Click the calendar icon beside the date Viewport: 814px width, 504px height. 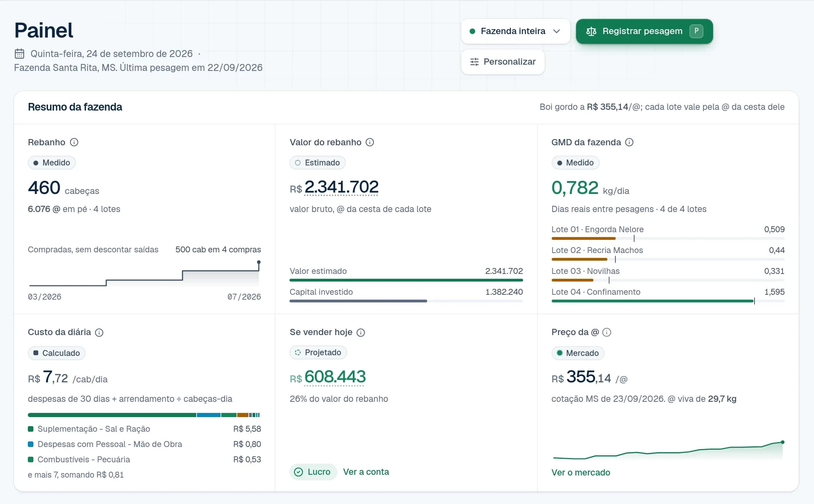pyautogui.click(x=19, y=54)
